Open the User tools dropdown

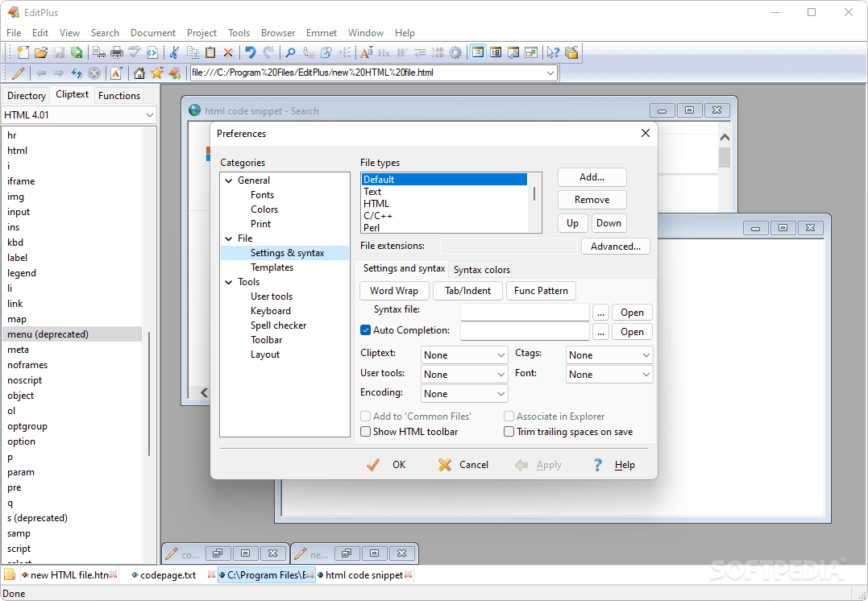(464, 375)
